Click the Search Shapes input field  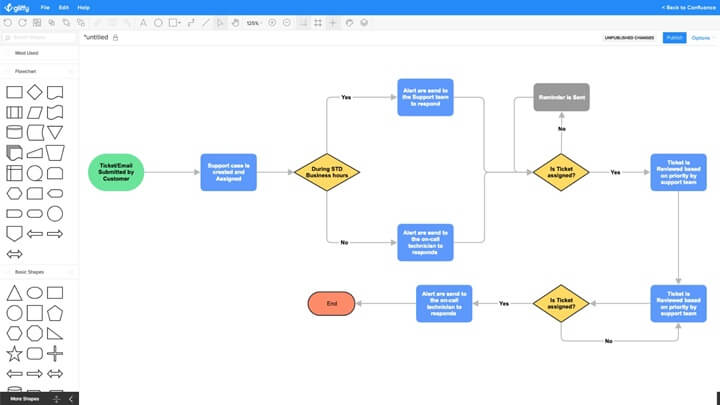pos(39,37)
